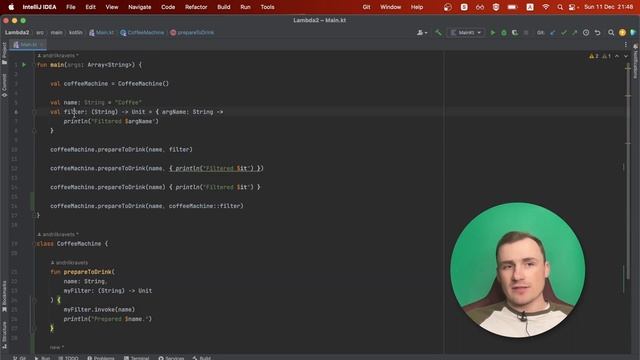Open the Edit menu
The height and width of the screenshot is (360, 640).
click(x=91, y=7)
